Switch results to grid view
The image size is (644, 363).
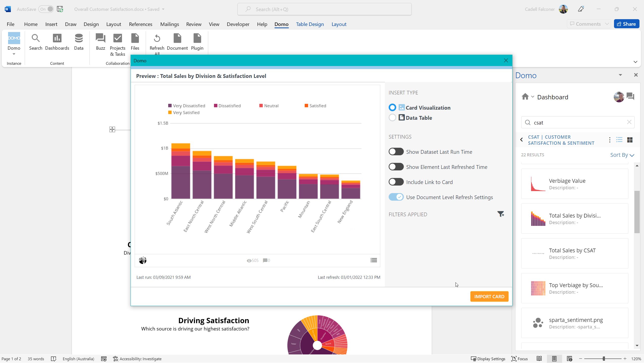[630, 140]
